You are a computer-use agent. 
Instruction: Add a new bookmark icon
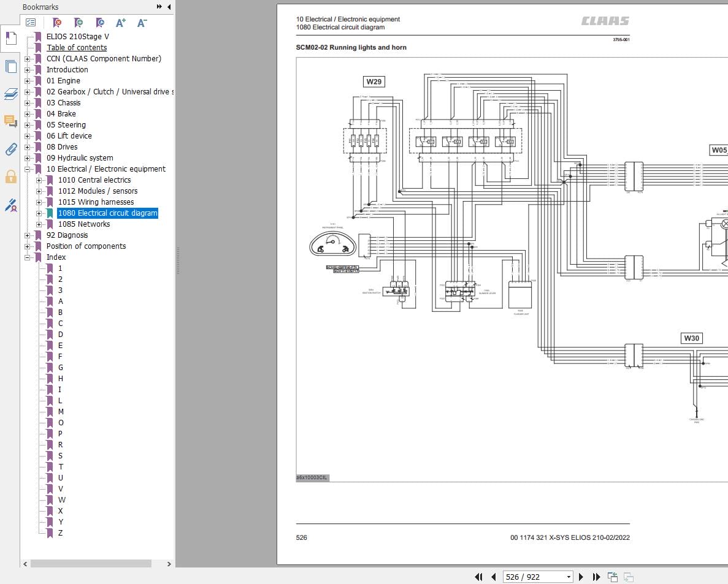[78, 22]
